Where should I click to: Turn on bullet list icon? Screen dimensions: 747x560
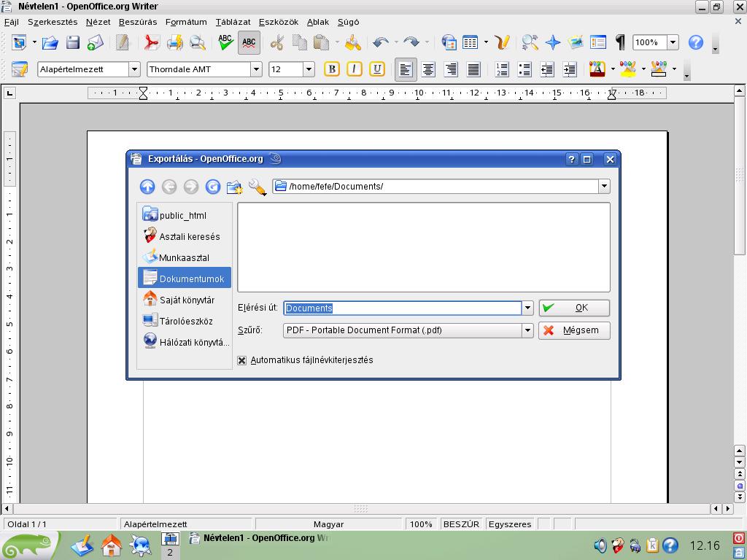tap(525, 69)
